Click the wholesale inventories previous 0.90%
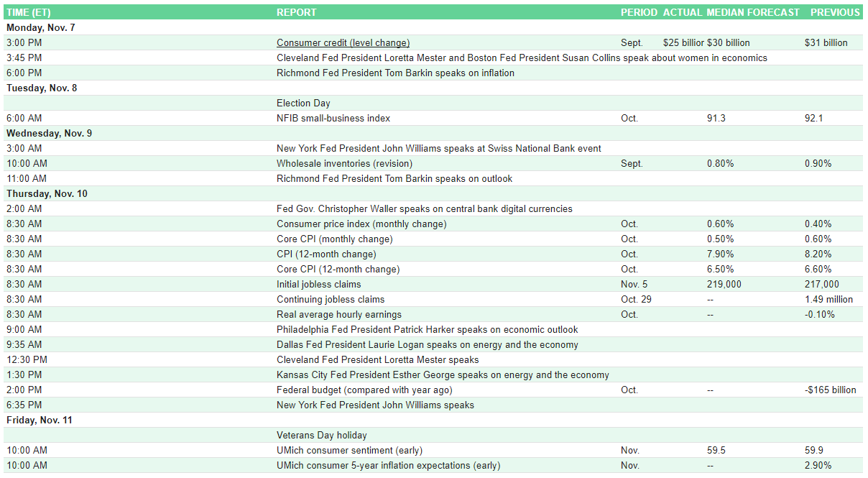This screenshot has width=868, height=478. click(x=818, y=163)
